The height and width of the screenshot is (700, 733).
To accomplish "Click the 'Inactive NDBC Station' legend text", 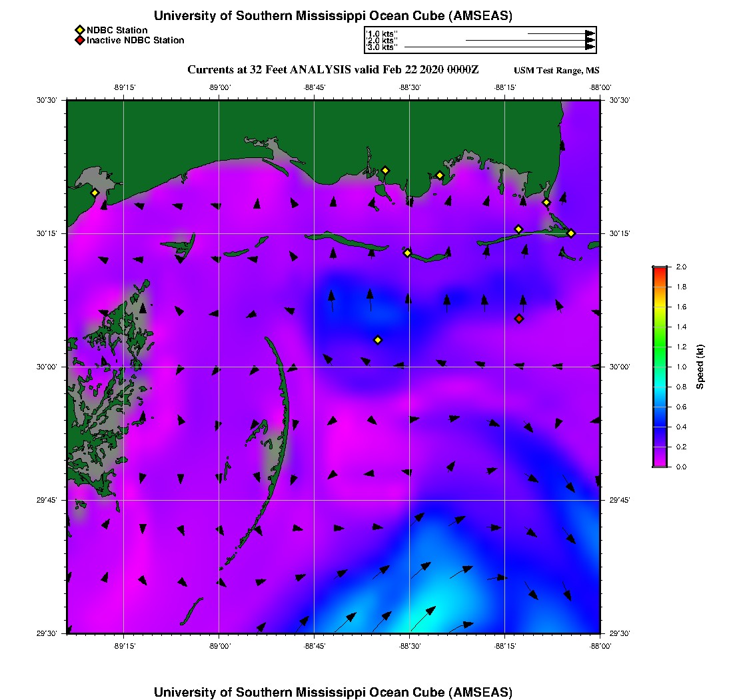I will 135,41.
